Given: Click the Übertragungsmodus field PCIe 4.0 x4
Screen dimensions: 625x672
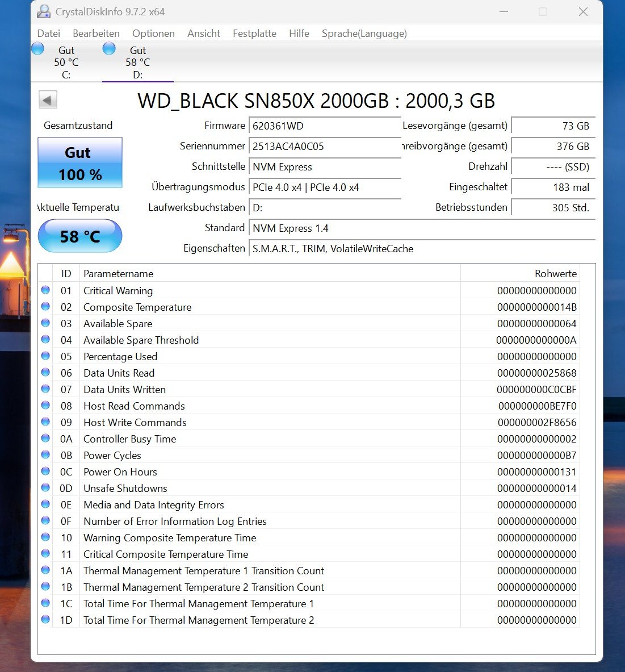Looking at the screenshot, I should (325, 187).
